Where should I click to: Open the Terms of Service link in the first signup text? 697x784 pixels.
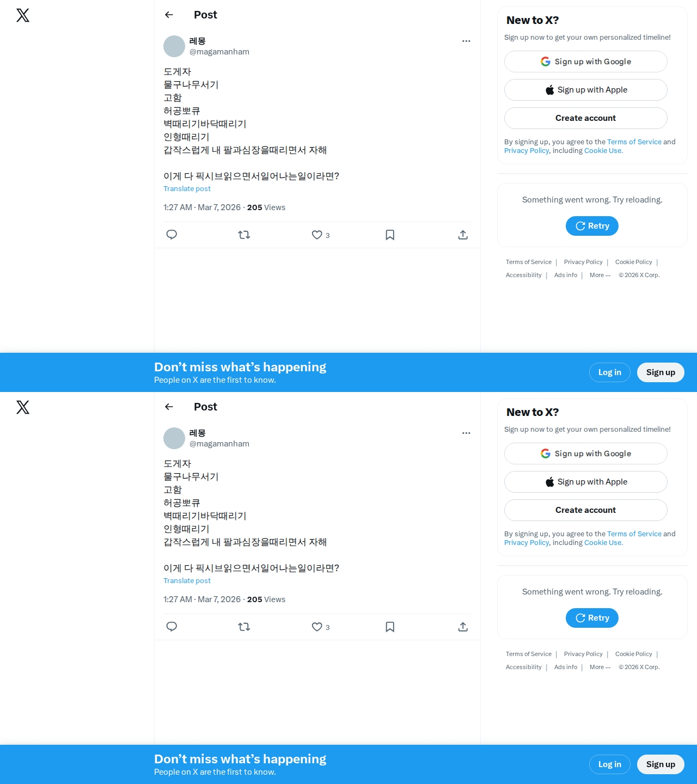coord(634,142)
